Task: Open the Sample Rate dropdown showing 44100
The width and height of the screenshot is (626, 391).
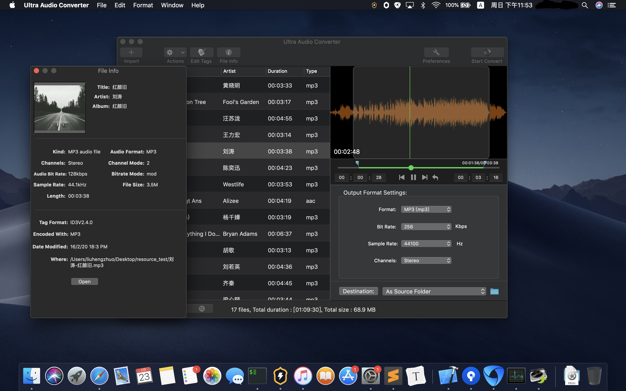Action: pos(426,244)
